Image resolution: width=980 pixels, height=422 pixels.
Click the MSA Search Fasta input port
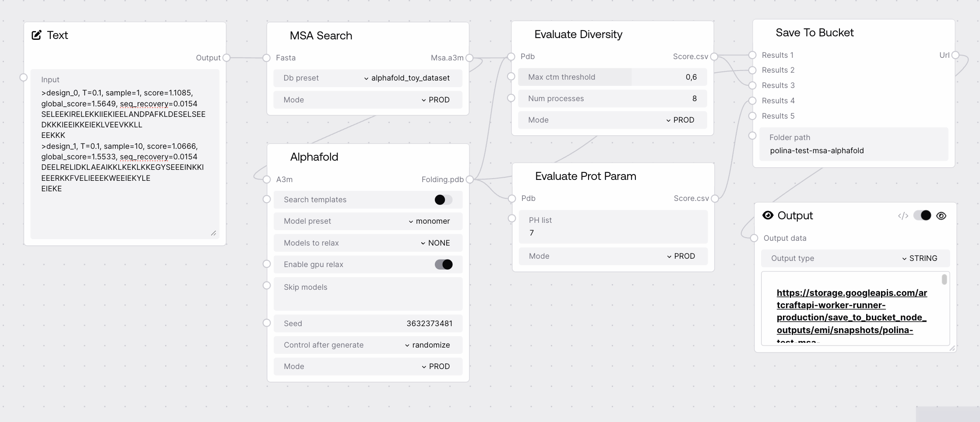266,58
